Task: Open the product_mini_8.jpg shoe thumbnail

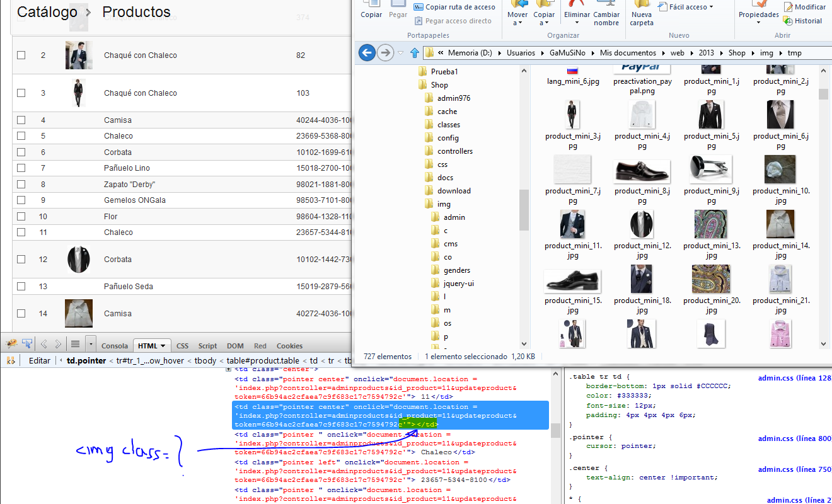Action: [x=642, y=170]
